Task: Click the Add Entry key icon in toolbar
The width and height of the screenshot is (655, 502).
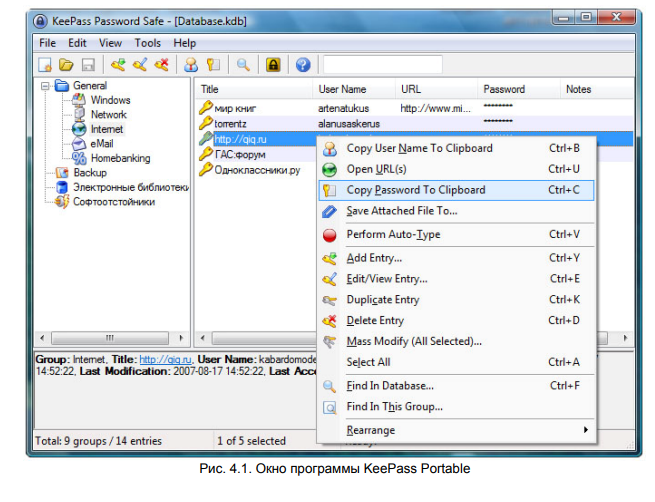Action: (x=118, y=65)
